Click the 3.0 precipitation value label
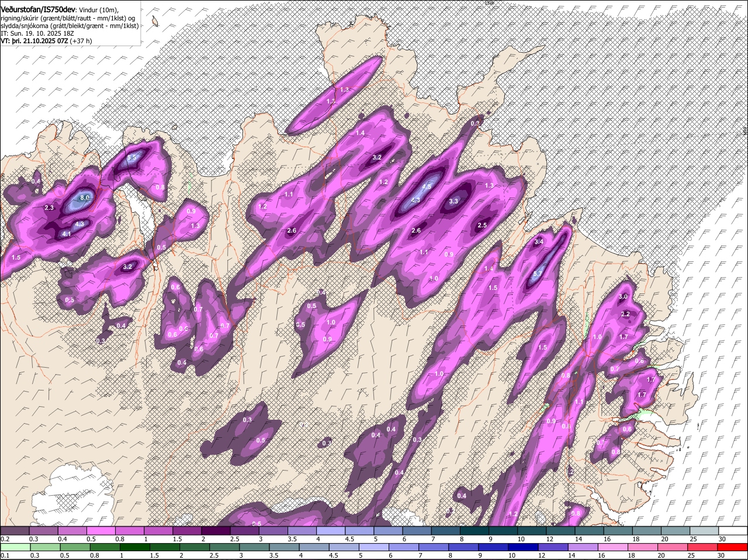Viewport: 748px width, 560px height. coord(623,296)
